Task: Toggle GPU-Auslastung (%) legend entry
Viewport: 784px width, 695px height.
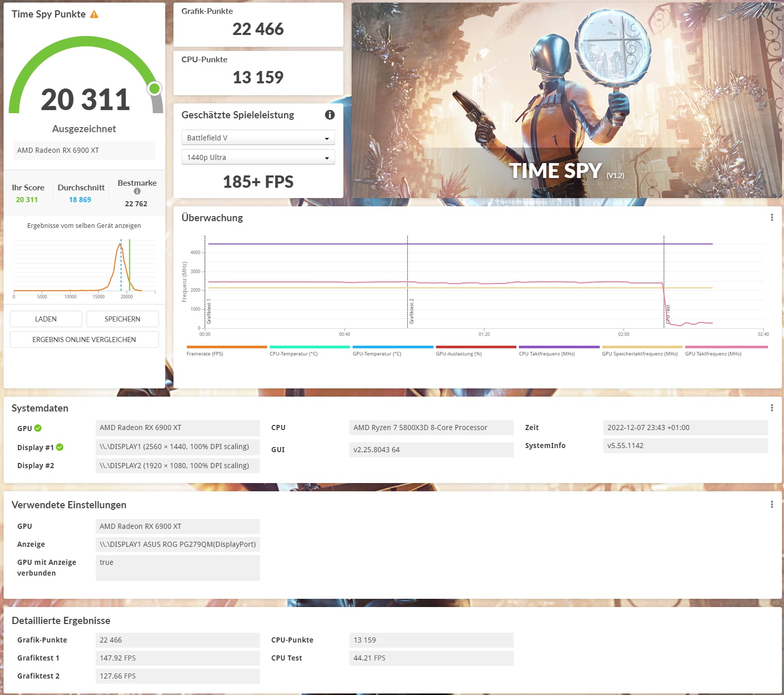Action: point(476,351)
